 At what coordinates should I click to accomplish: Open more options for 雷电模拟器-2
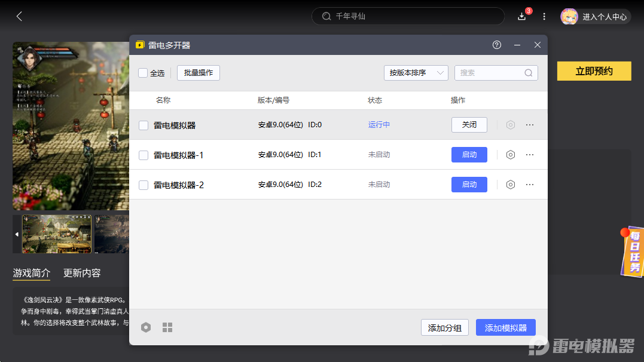click(530, 185)
